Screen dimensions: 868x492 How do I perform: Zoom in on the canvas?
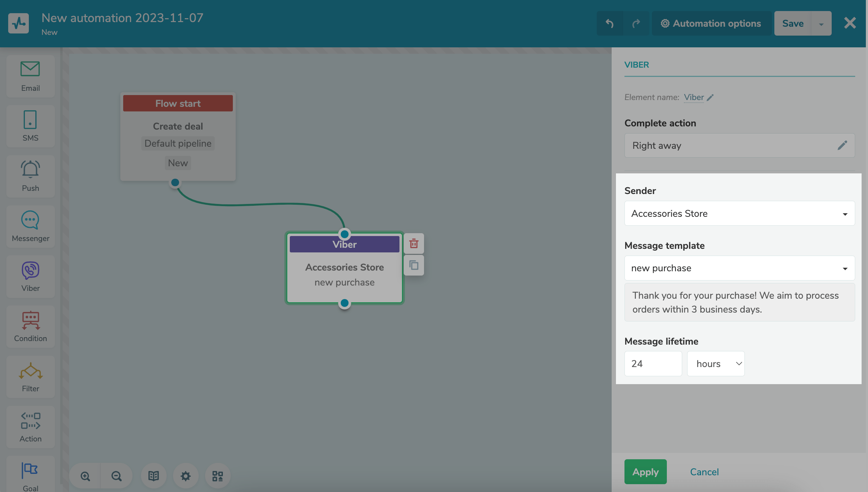(85, 476)
